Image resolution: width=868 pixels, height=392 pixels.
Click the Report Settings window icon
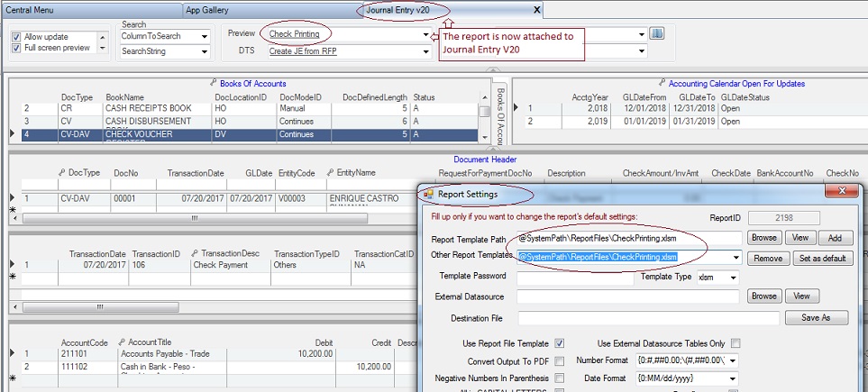point(428,195)
